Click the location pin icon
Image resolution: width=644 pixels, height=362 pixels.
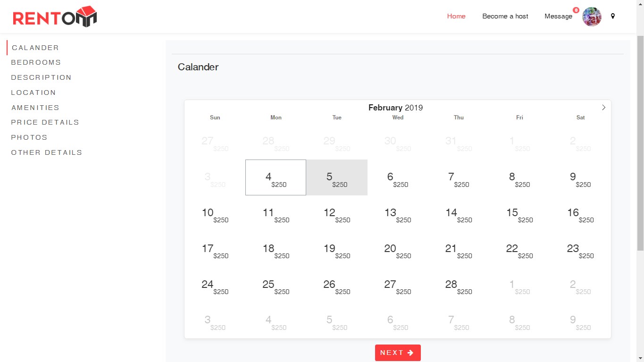click(x=613, y=16)
